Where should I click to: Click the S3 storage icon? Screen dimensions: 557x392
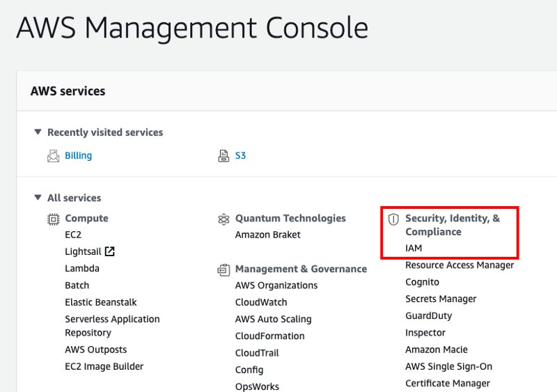point(223,156)
